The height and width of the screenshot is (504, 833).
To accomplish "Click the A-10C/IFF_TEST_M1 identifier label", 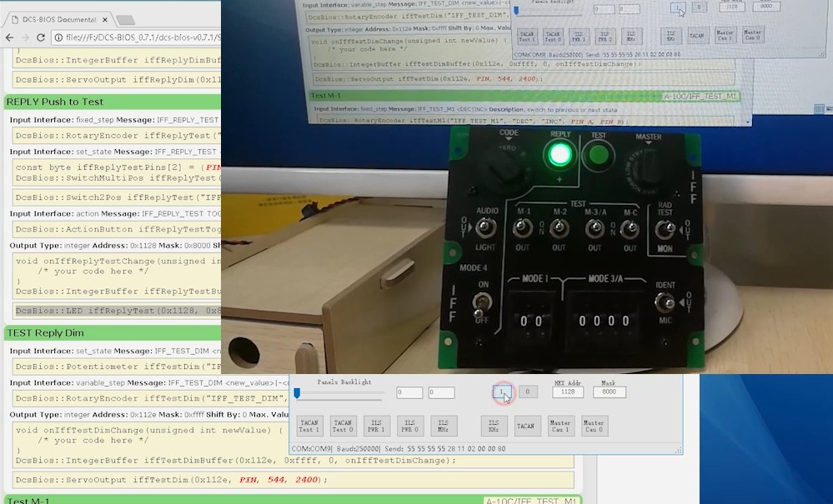I will point(532,501).
